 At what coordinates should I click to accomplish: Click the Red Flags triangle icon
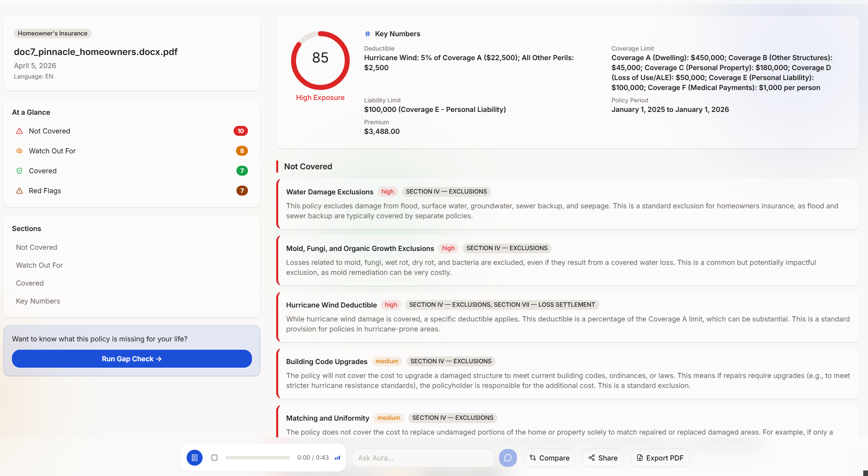19,191
